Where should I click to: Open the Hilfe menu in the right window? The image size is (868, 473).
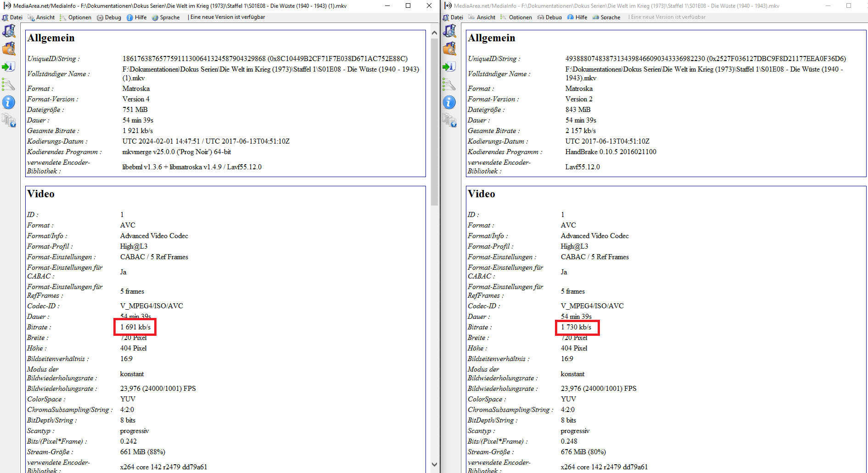point(577,17)
